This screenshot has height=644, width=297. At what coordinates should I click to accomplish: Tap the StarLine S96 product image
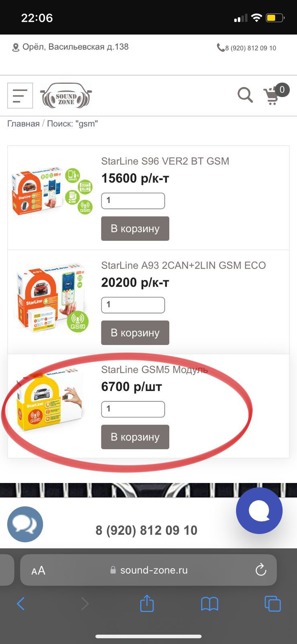52,191
